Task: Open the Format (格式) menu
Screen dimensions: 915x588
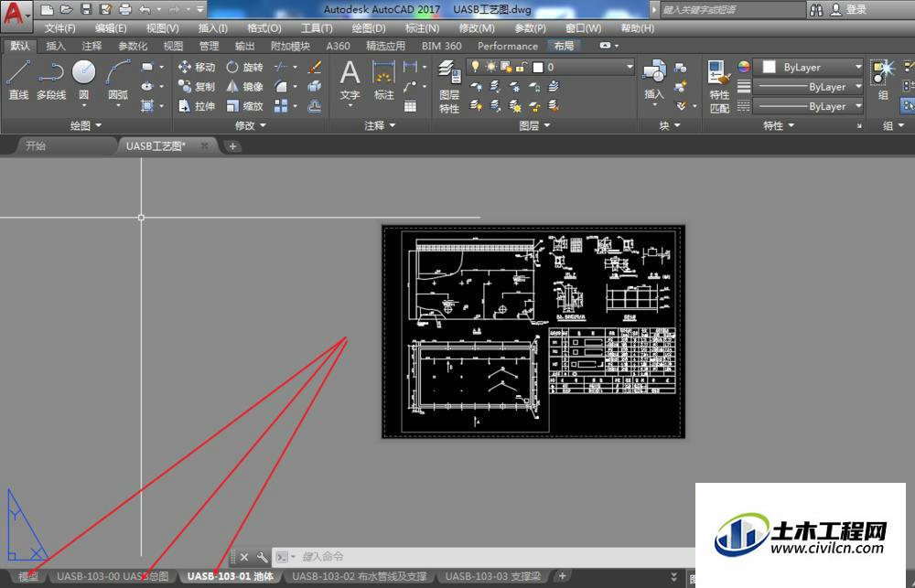Action: pyautogui.click(x=264, y=28)
